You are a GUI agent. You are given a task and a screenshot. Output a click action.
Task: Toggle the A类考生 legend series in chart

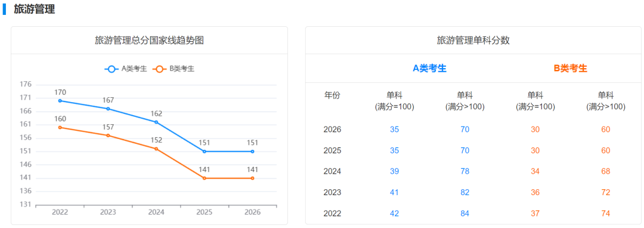click(126, 69)
